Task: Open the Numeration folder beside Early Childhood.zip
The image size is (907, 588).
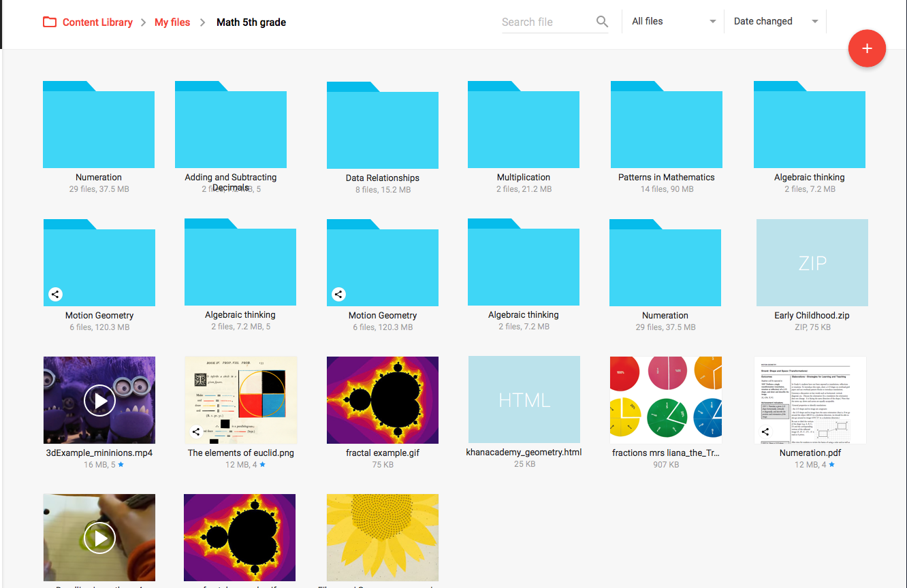Action: 665,263
